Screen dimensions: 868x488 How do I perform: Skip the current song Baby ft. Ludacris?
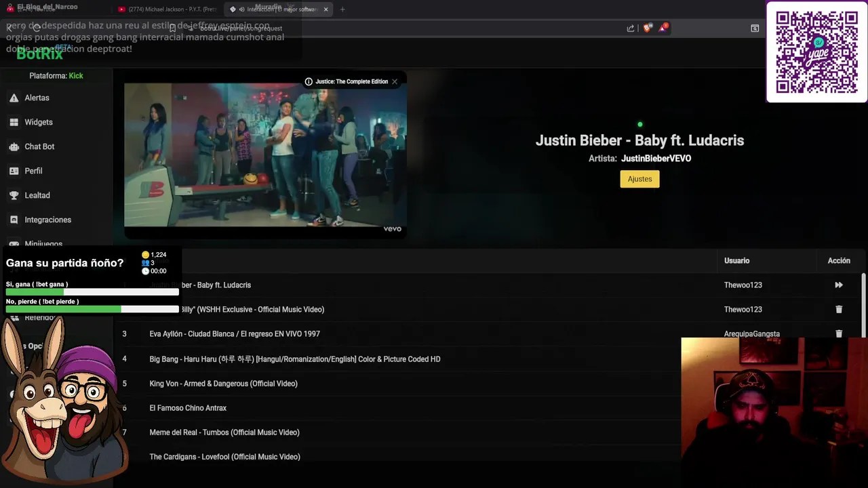pyautogui.click(x=839, y=285)
